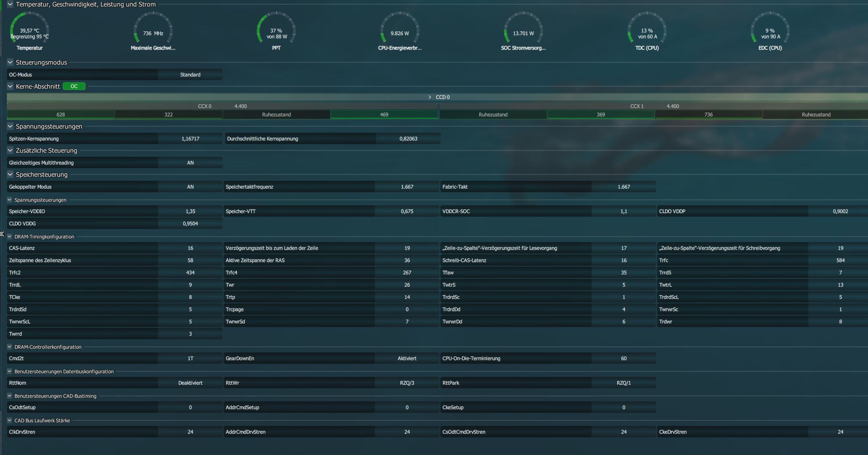Click the CAS-Latenz value 16
The image size is (868, 455).
click(190, 248)
